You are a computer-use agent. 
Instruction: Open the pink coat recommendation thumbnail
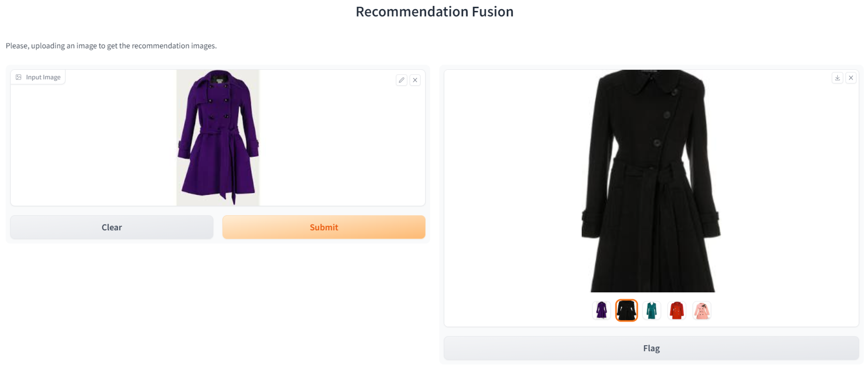click(702, 310)
